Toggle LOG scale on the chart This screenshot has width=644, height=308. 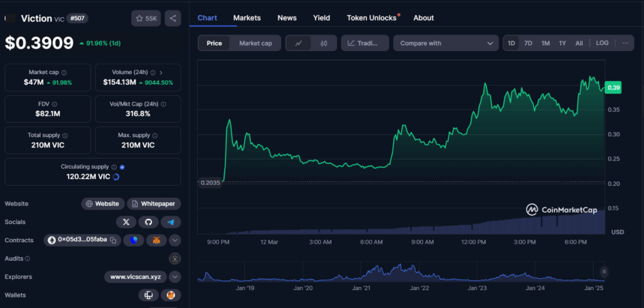(x=603, y=43)
